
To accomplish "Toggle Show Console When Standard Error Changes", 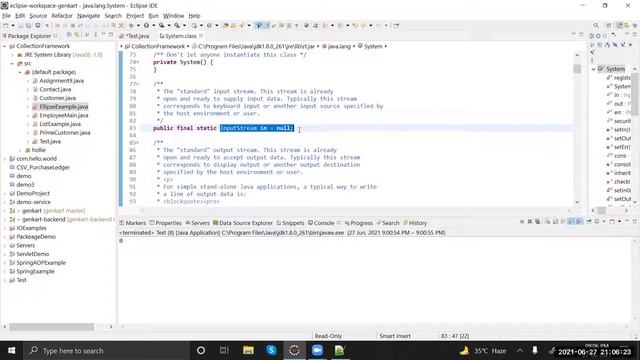I will pyautogui.click(x=579, y=222).
